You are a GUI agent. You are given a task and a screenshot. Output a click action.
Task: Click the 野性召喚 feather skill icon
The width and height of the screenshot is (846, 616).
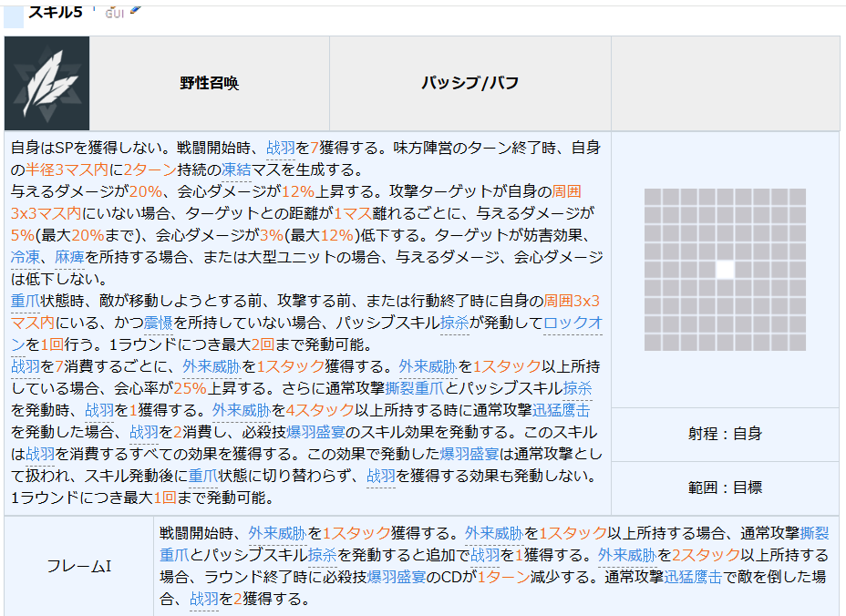pos(46,83)
